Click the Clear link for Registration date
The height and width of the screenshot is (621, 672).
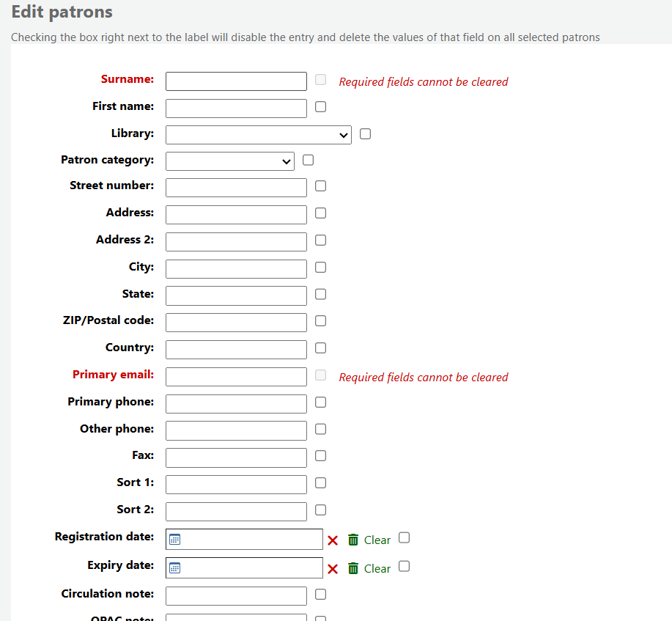377,540
